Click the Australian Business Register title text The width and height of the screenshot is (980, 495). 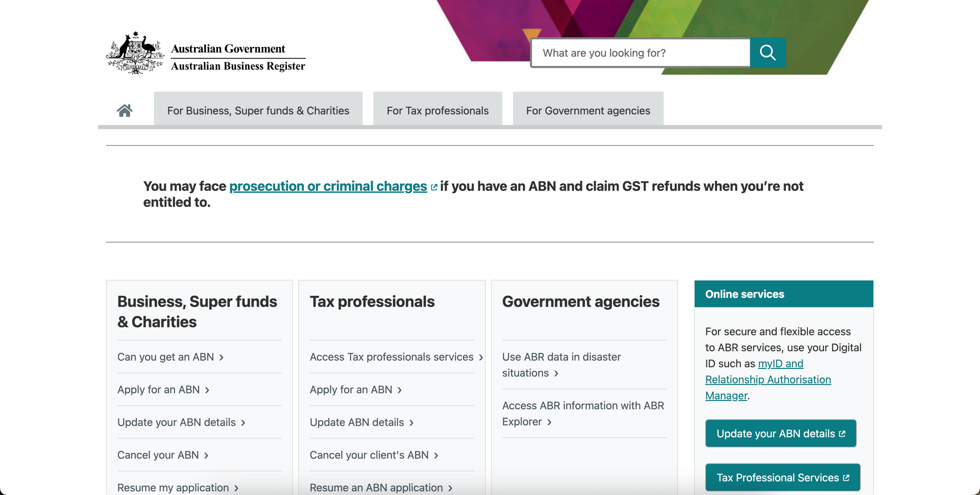pos(238,66)
